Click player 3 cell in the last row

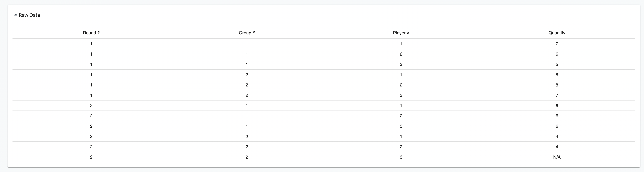[x=401, y=157]
